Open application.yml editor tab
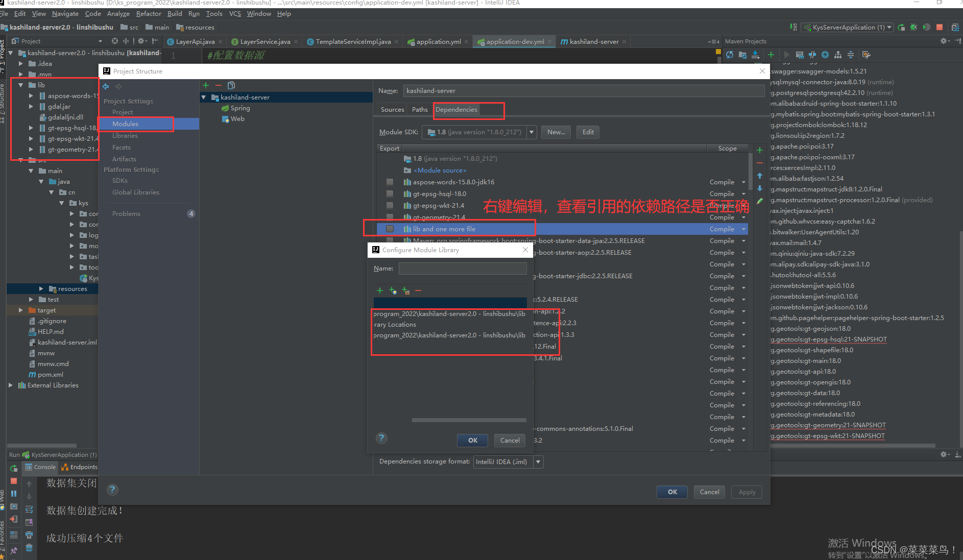The image size is (963, 560). point(438,42)
